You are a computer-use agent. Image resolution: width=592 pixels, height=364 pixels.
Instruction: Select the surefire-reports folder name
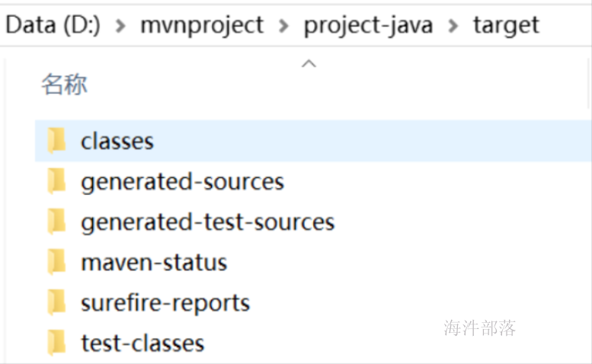(165, 303)
